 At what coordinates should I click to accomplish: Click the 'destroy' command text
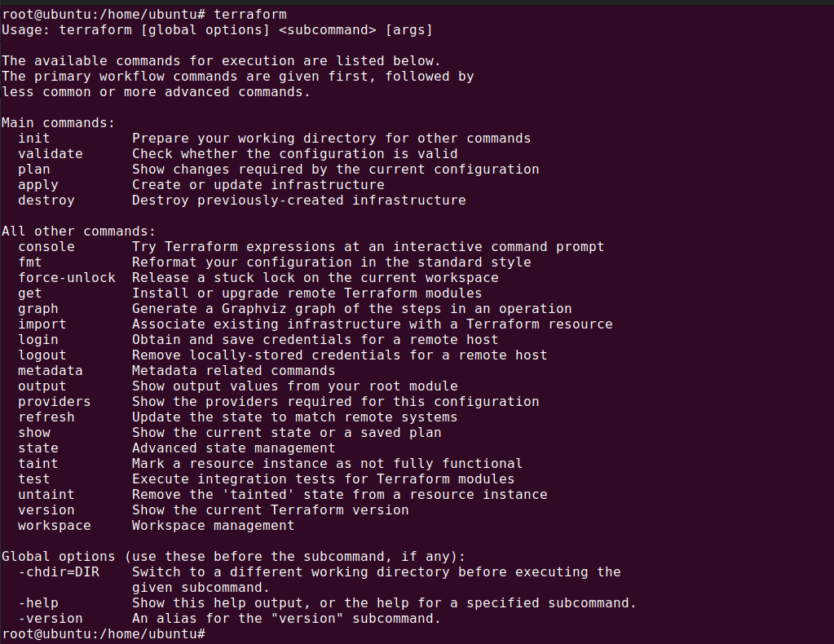46,201
